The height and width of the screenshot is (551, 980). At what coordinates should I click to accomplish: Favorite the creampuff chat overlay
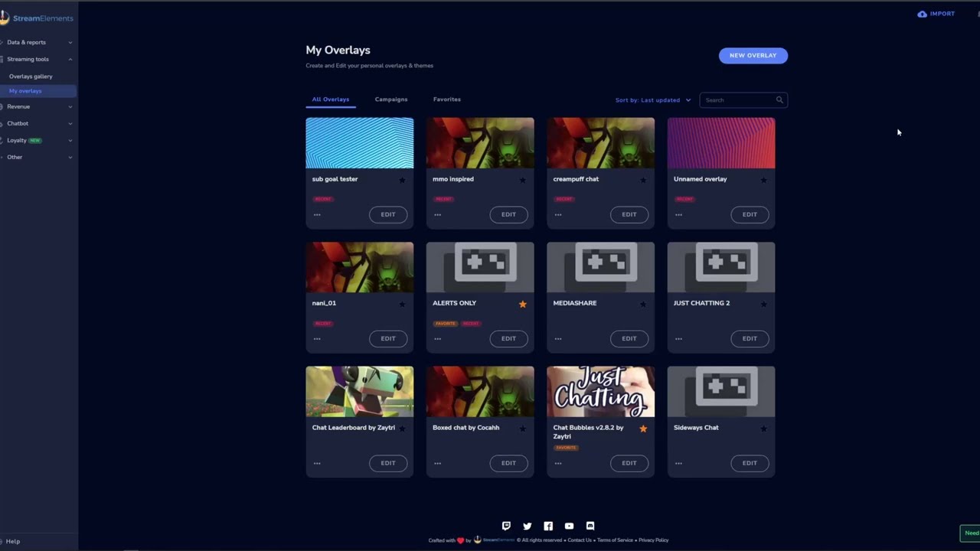coord(643,180)
